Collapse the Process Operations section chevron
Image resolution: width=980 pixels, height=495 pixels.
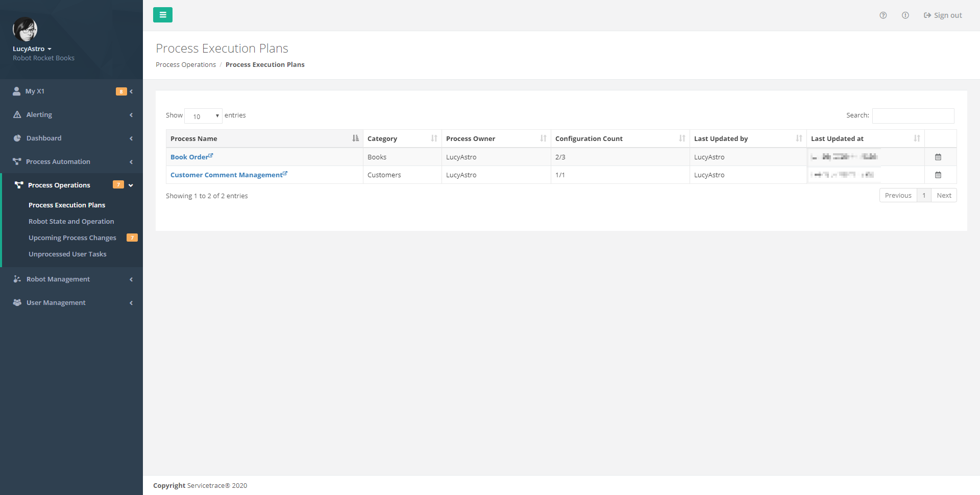click(x=131, y=185)
